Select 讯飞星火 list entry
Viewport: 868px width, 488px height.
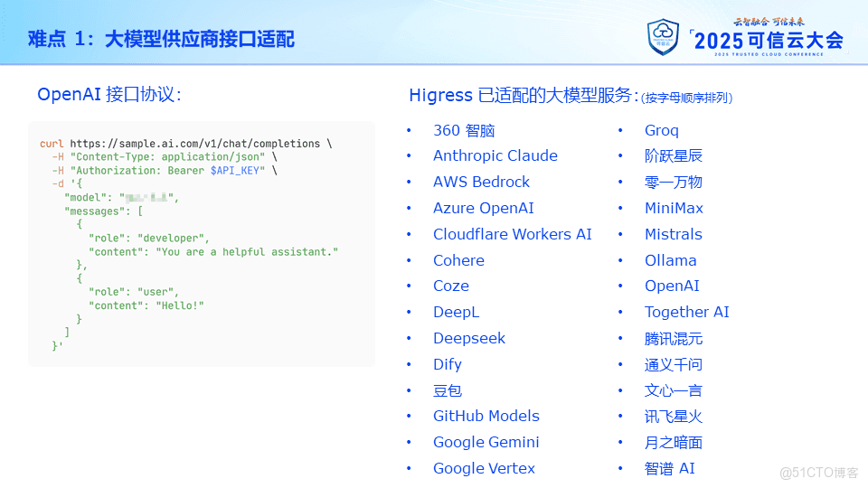(673, 417)
